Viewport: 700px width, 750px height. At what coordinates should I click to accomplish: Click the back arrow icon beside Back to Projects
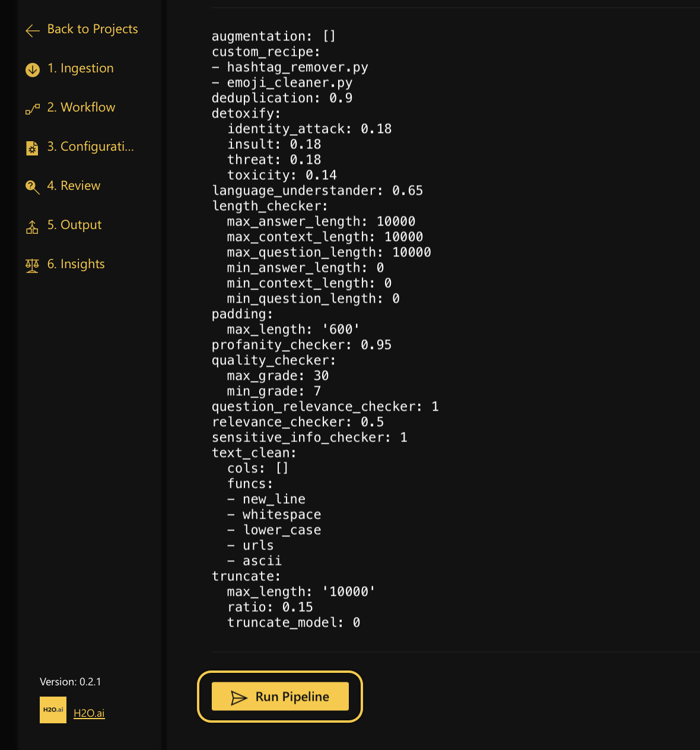pos(33,30)
